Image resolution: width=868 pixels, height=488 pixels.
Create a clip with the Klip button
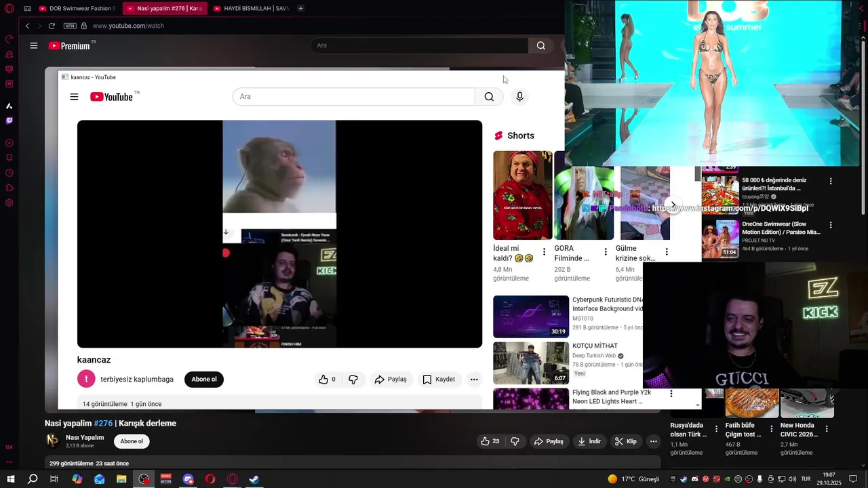click(625, 441)
